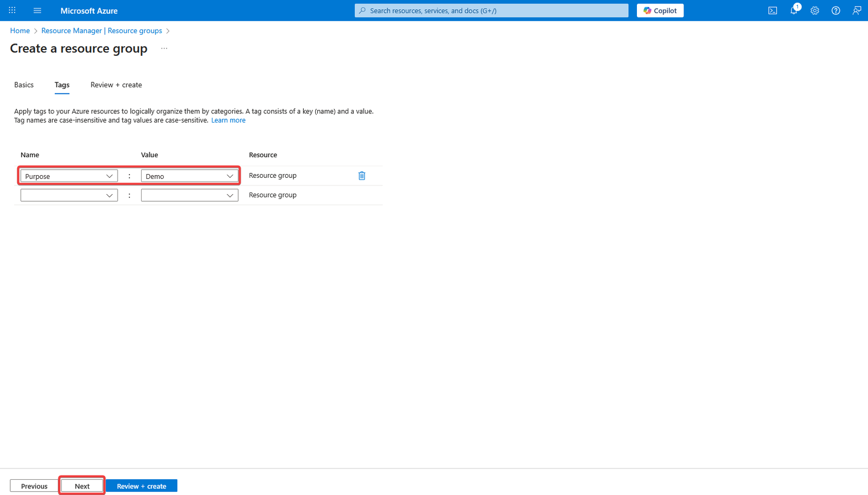Click the Next button

click(x=82, y=486)
